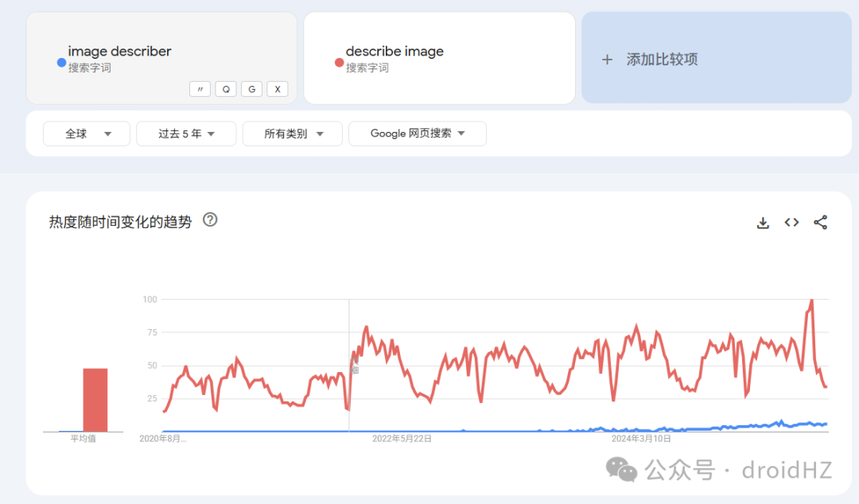Open the 过去 5 年 time range dropdown
The height and width of the screenshot is (504, 859).
(186, 134)
